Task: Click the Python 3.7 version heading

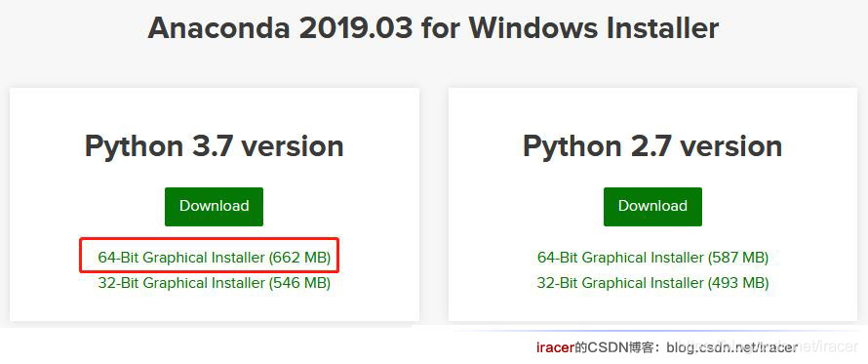Action: pos(215,146)
